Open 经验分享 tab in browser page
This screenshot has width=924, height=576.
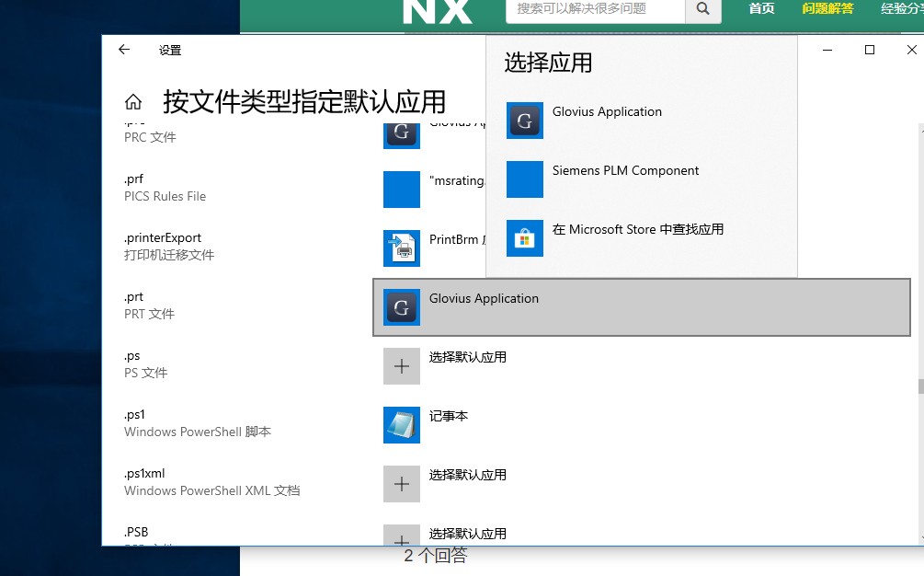tap(902, 8)
